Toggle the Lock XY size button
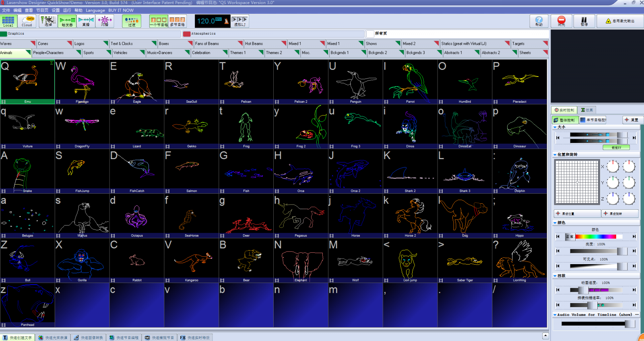 tap(616, 147)
